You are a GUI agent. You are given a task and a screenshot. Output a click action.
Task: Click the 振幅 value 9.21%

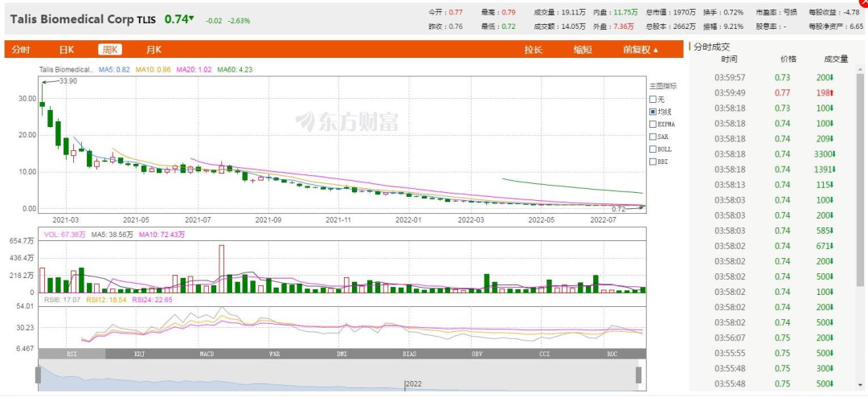[x=734, y=26]
